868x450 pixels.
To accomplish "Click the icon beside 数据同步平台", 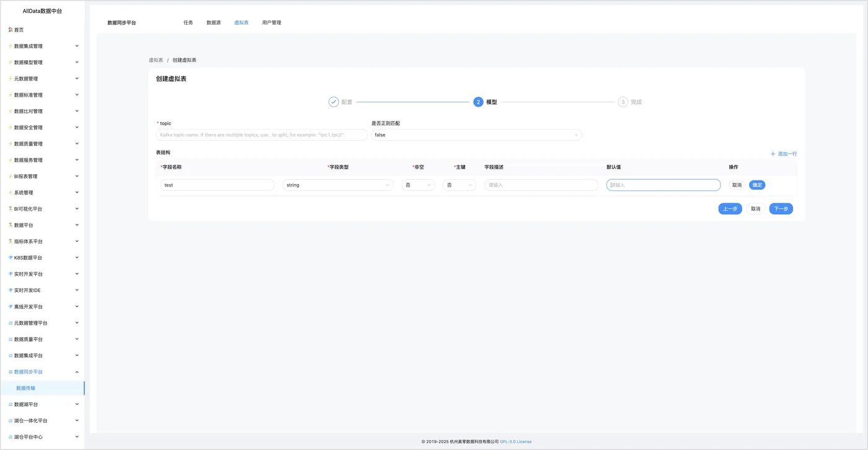I will (11, 372).
